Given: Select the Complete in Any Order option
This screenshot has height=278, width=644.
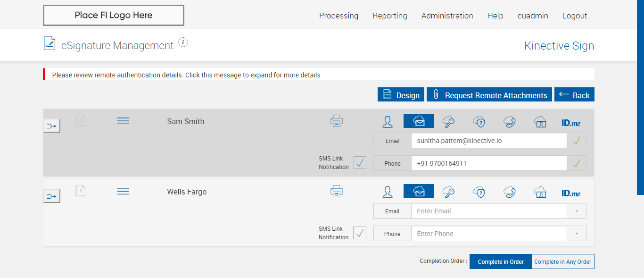Looking at the screenshot, I should point(562,261).
